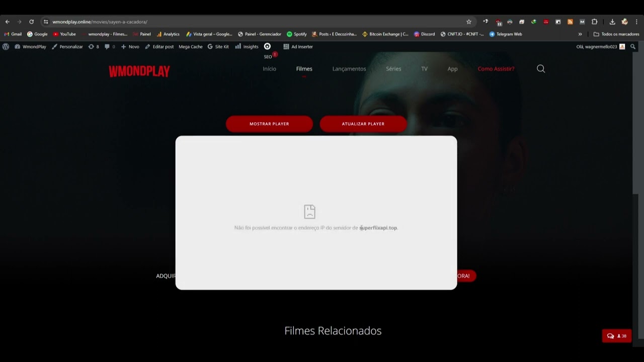Open browser Downloads icon
The image size is (644, 362).
click(612, 22)
